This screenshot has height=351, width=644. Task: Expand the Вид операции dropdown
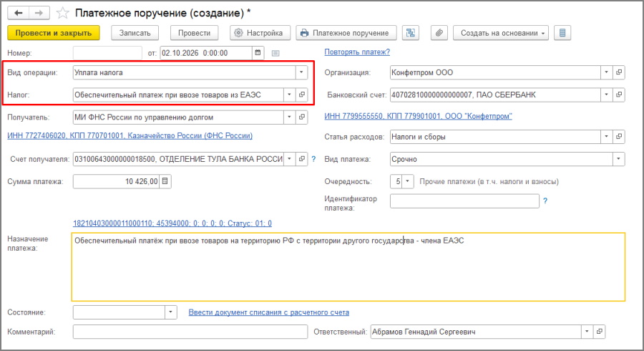coord(301,72)
